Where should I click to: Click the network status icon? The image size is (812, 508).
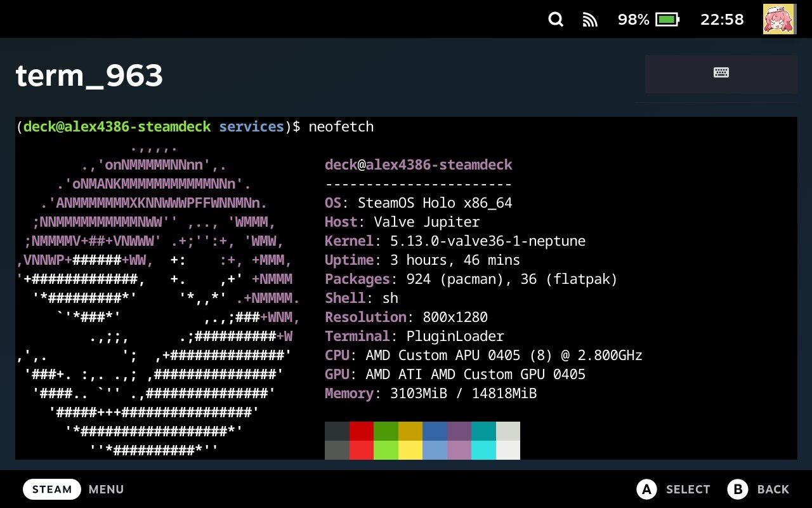click(590, 20)
